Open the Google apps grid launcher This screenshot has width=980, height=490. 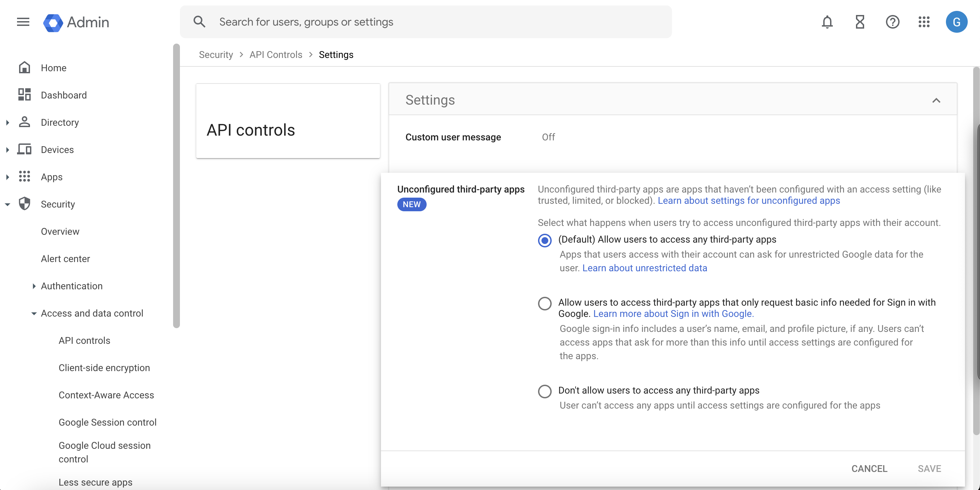tap(924, 22)
